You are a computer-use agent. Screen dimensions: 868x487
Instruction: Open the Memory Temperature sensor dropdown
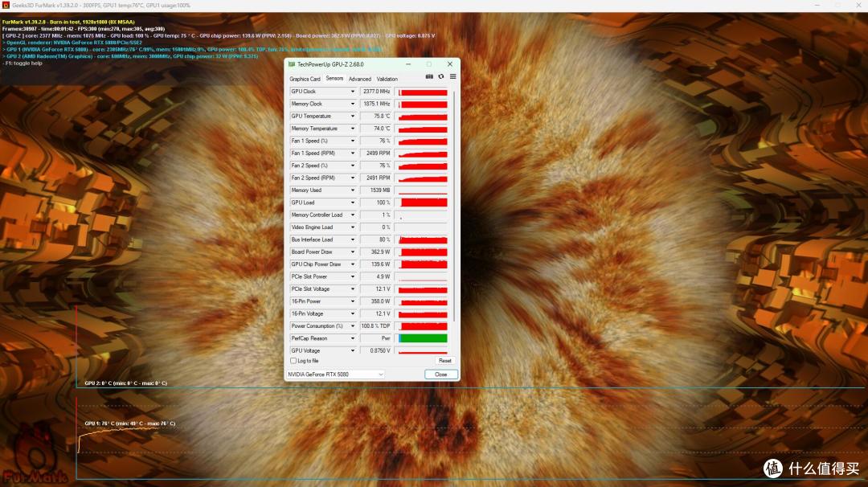pyautogui.click(x=353, y=129)
